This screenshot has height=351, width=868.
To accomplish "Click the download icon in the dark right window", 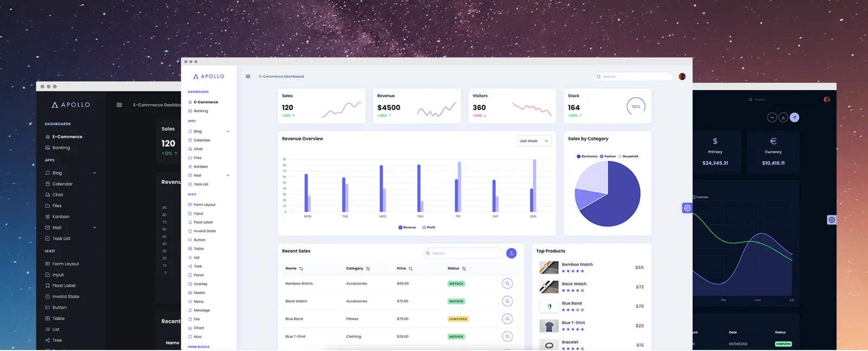I will click(783, 117).
